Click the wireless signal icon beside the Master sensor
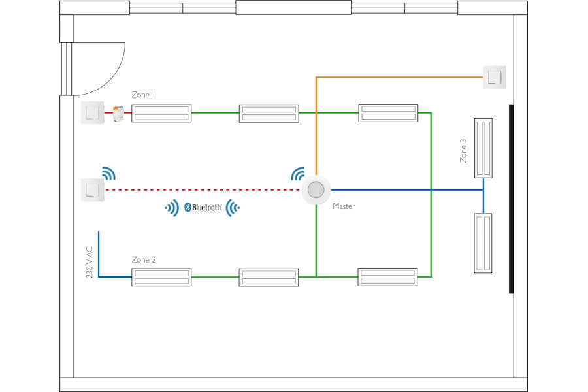 (x=299, y=174)
